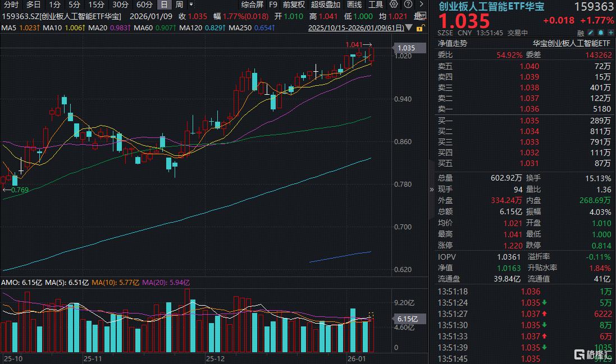Click the MA250 0.654 indicator label
This screenshot has height=364, width=616.
(252, 28)
